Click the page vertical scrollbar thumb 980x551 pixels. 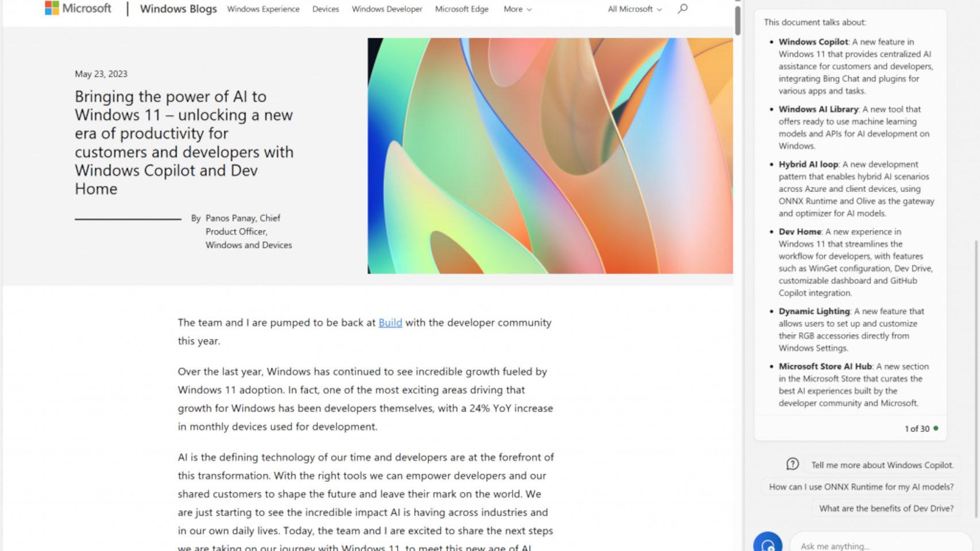738,20
